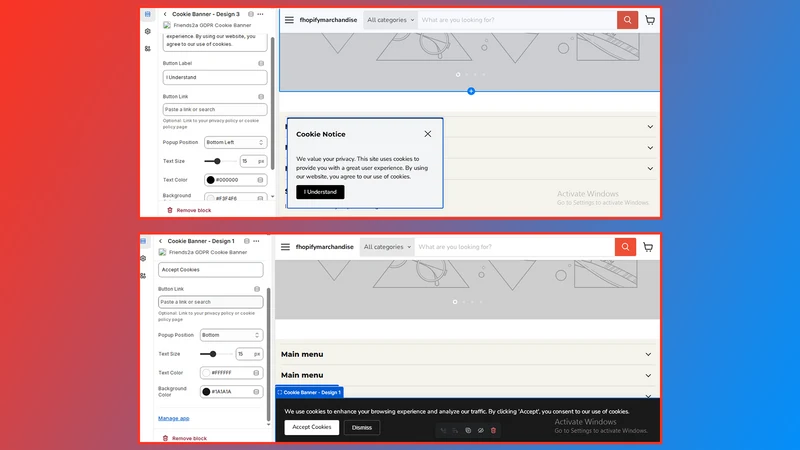Click field containing Accept Cookies in Design 1 panel

click(211, 270)
